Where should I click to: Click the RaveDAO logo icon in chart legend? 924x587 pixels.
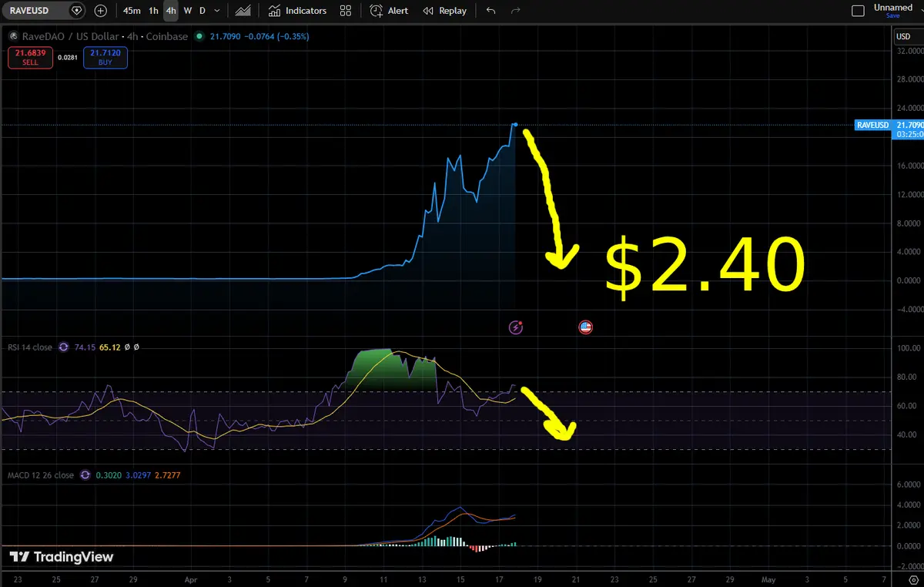tap(12, 36)
